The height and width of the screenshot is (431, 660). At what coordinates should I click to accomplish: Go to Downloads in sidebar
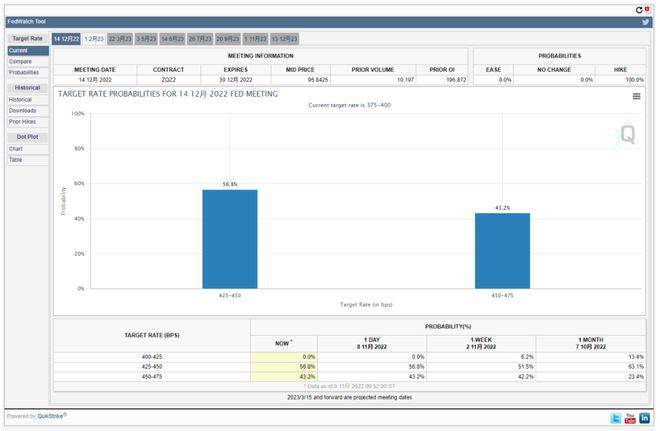[x=22, y=110]
